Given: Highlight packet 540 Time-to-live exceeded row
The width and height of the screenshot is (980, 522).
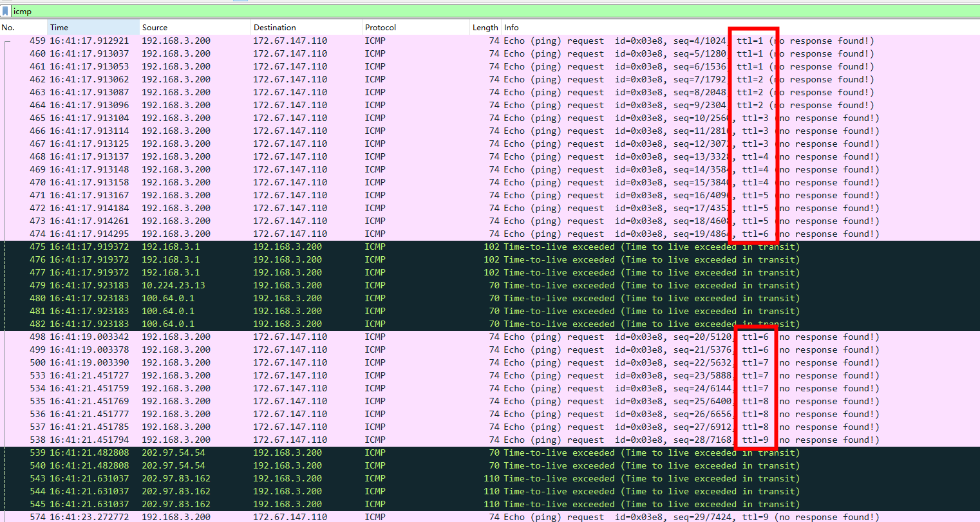Looking at the screenshot, I should pos(490,465).
